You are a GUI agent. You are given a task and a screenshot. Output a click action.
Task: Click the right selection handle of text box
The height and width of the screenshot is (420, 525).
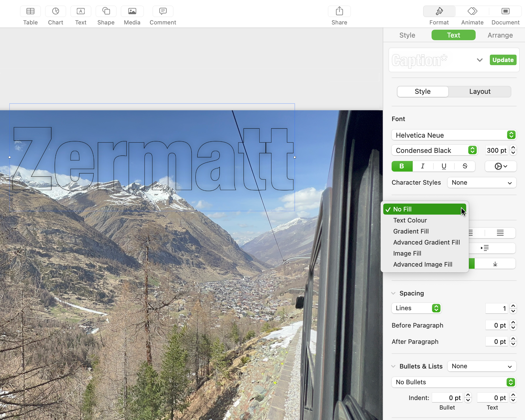click(295, 157)
